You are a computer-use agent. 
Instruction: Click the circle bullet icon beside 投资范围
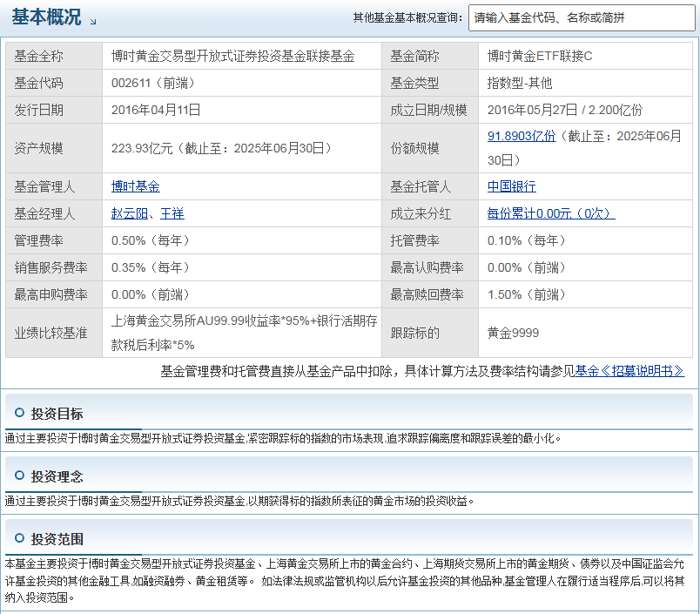point(19,538)
